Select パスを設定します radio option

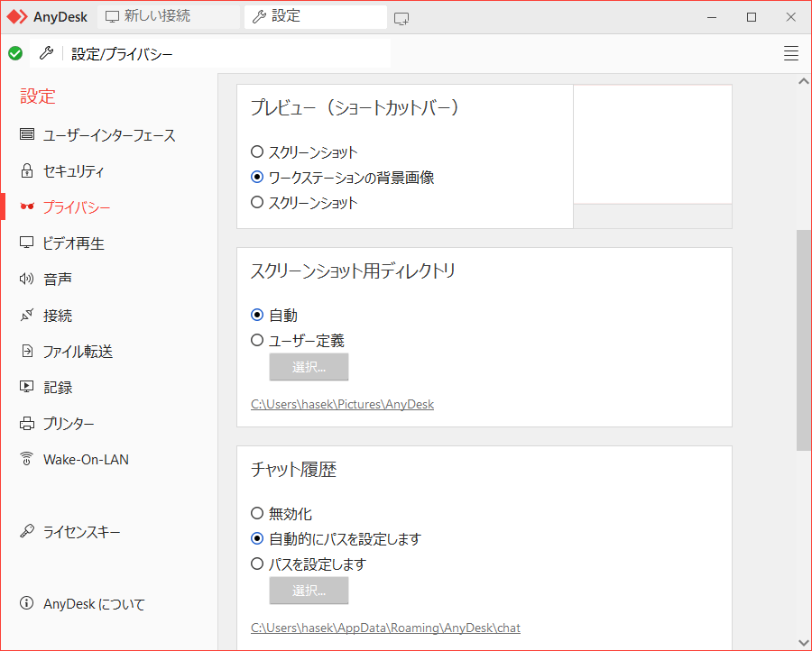pyautogui.click(x=257, y=564)
